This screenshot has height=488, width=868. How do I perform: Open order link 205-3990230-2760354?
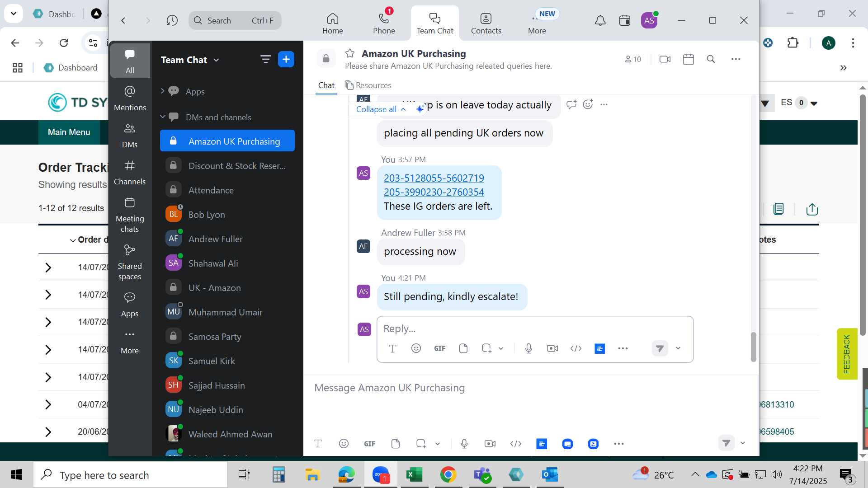pos(434,192)
